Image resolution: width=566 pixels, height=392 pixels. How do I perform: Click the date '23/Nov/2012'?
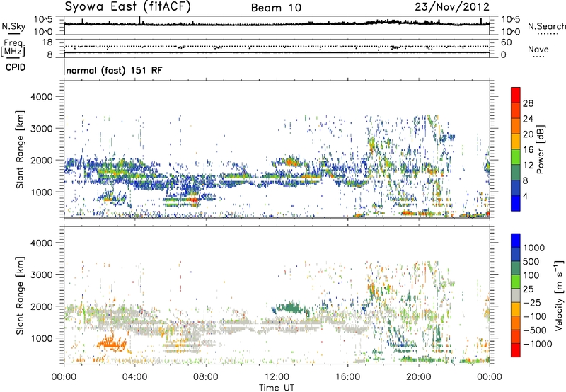tap(452, 7)
